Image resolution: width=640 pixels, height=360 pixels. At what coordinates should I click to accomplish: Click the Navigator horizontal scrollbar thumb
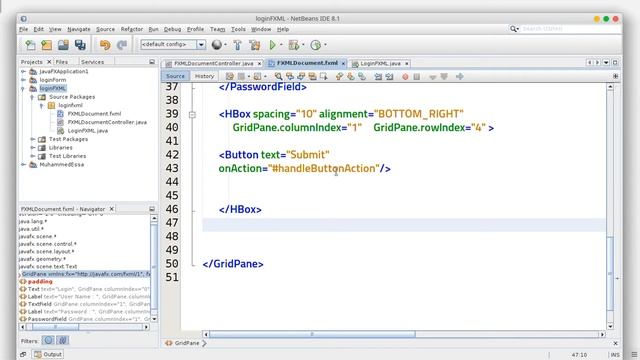click(56, 327)
